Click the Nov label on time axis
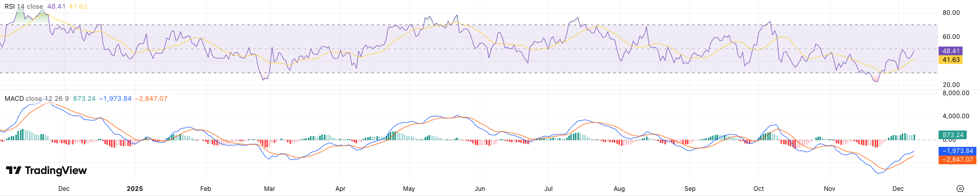The width and height of the screenshot is (980, 196). coord(830,189)
